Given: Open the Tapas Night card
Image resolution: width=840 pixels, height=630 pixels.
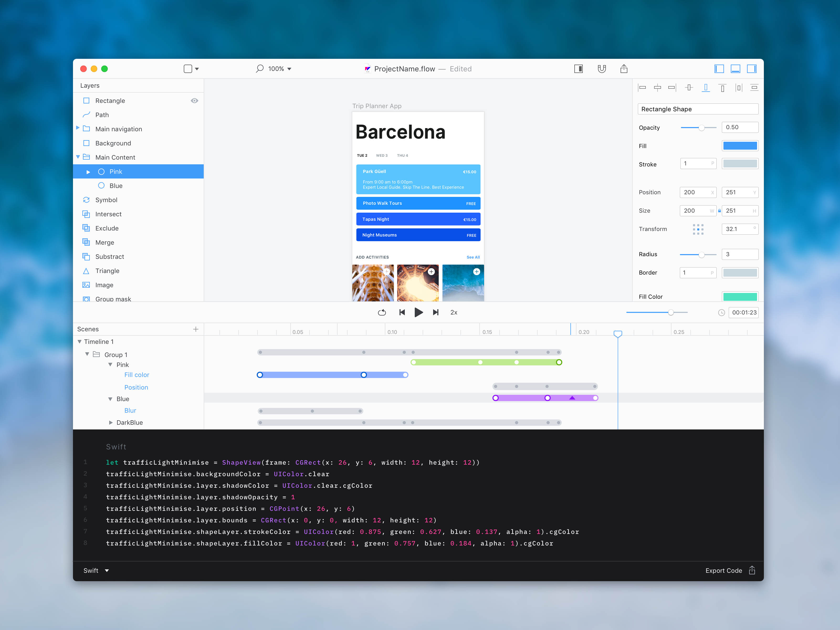Looking at the screenshot, I should 418,219.
